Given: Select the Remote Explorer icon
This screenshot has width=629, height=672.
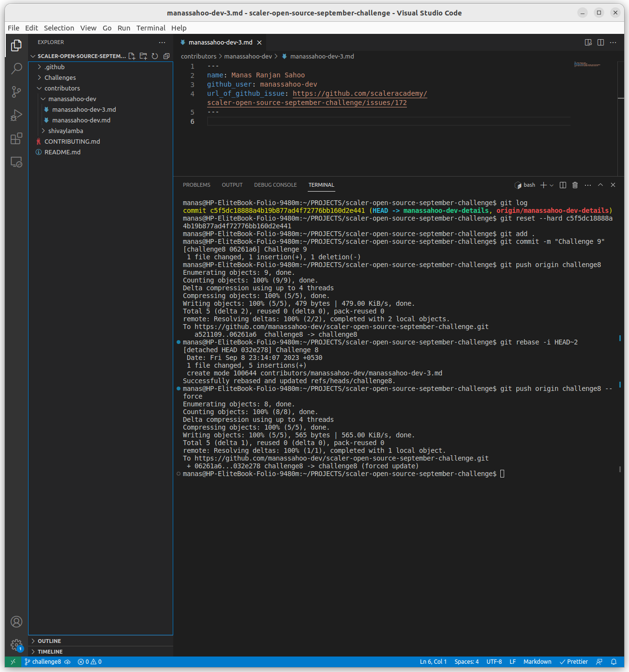Looking at the screenshot, I should point(16,162).
